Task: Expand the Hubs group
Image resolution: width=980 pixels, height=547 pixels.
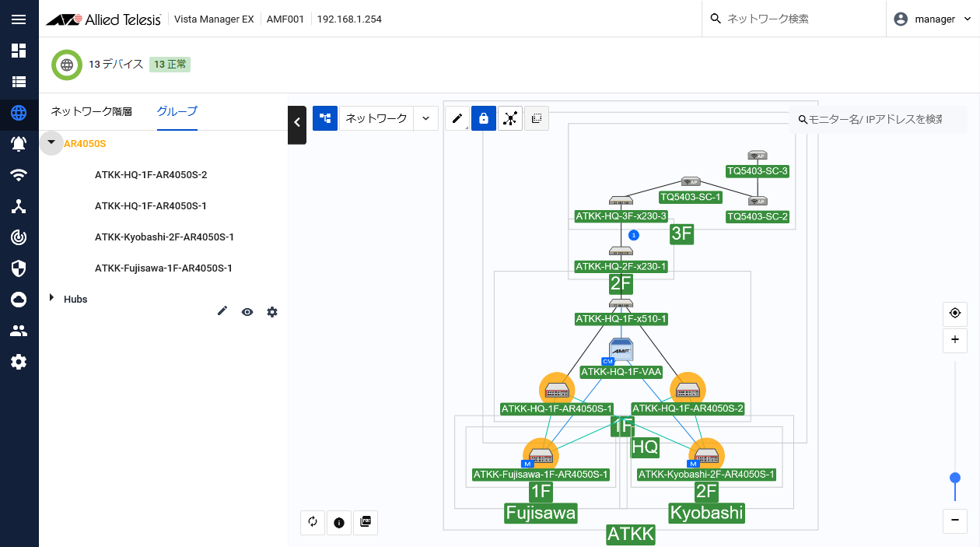Action: point(51,298)
